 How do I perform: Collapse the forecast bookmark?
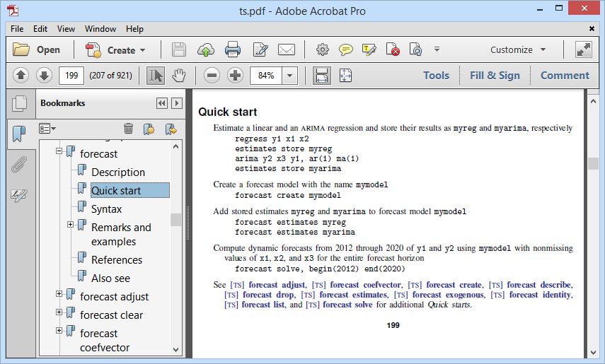(59, 151)
